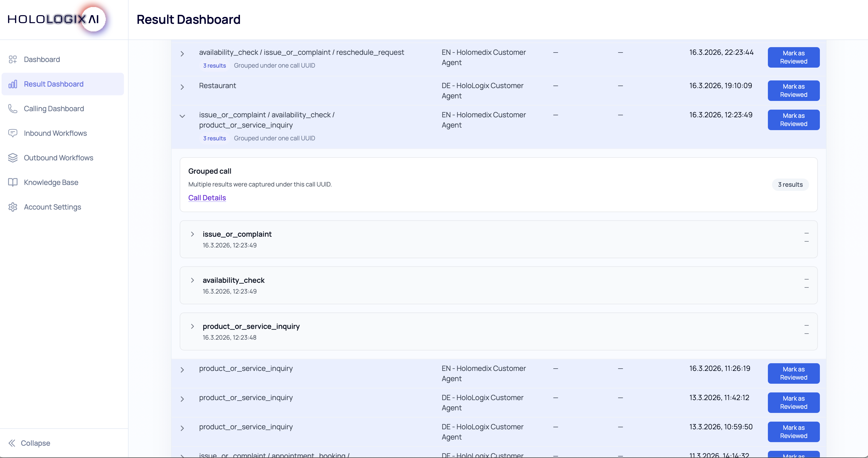
Task: Click the Inbound Workflows chat bubble icon
Action: pyautogui.click(x=13, y=133)
